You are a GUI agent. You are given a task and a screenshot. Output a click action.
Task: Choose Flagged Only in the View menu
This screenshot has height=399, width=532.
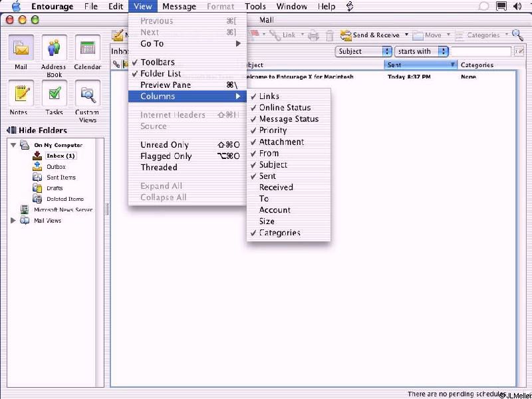[188, 156]
